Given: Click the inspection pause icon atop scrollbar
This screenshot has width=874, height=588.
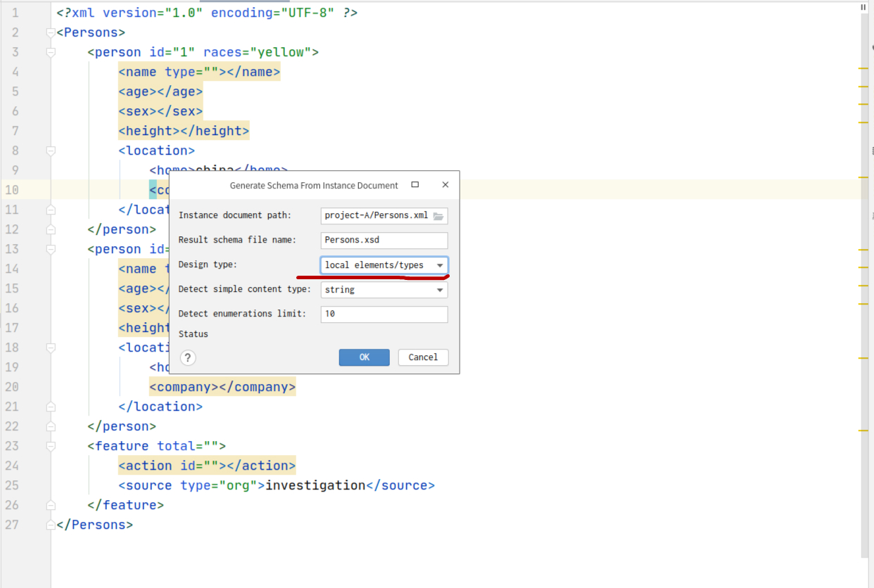Looking at the screenshot, I should pyautogui.click(x=863, y=7).
